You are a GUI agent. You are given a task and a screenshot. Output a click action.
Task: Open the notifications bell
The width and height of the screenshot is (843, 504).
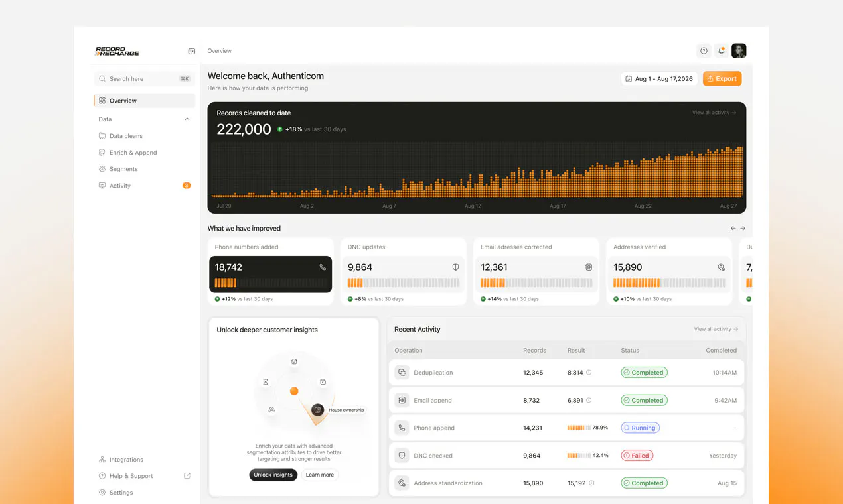(722, 51)
